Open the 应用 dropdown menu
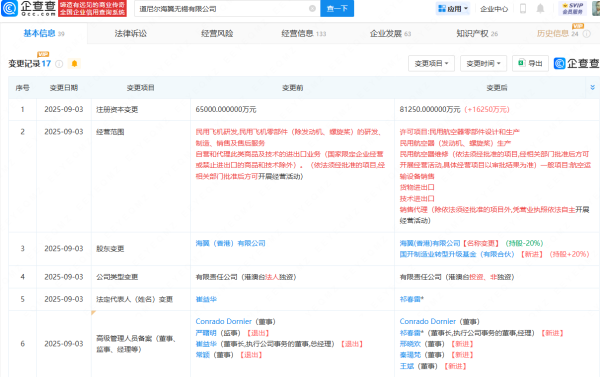600x377 pixels. pyautogui.click(x=453, y=8)
